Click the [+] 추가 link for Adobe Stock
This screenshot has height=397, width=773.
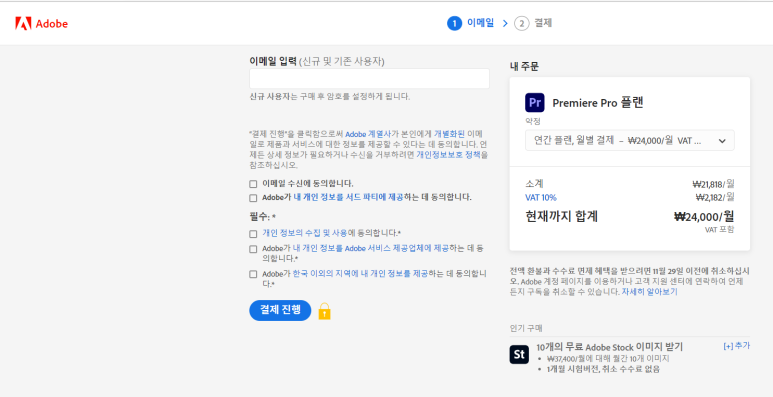tap(737, 346)
